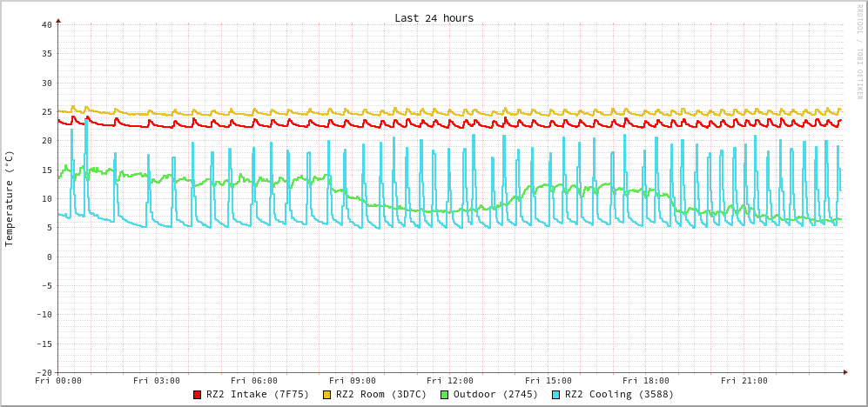This screenshot has width=868, height=407.
Task: Click the 30 value on the temperature axis
Action: coord(46,83)
